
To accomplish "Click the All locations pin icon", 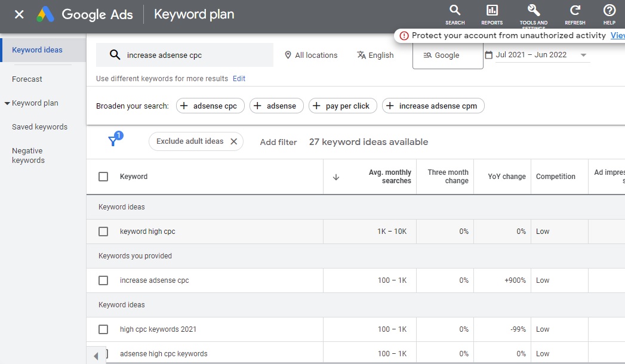I will pos(288,55).
